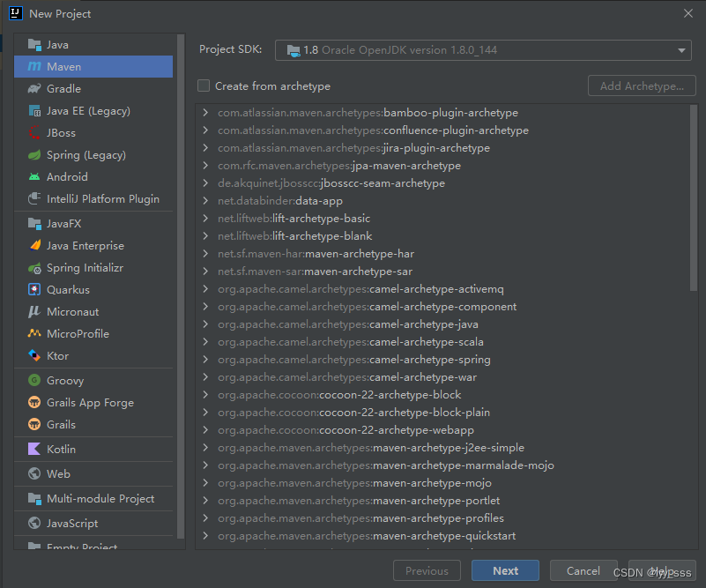
Task: Click the IntelliJ IDEA logo in title bar
Action: [16, 13]
